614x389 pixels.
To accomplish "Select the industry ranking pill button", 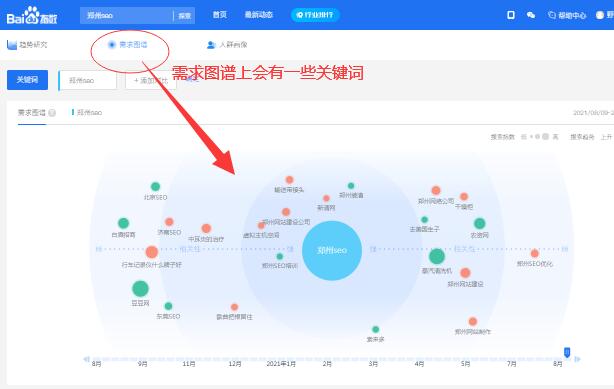I will click(x=315, y=15).
